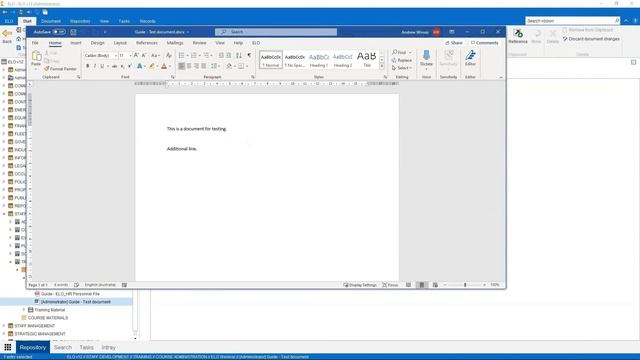This screenshot has height=360, width=640.
Task: Open the Borders dropdown arrow
Action: click(x=247, y=66)
